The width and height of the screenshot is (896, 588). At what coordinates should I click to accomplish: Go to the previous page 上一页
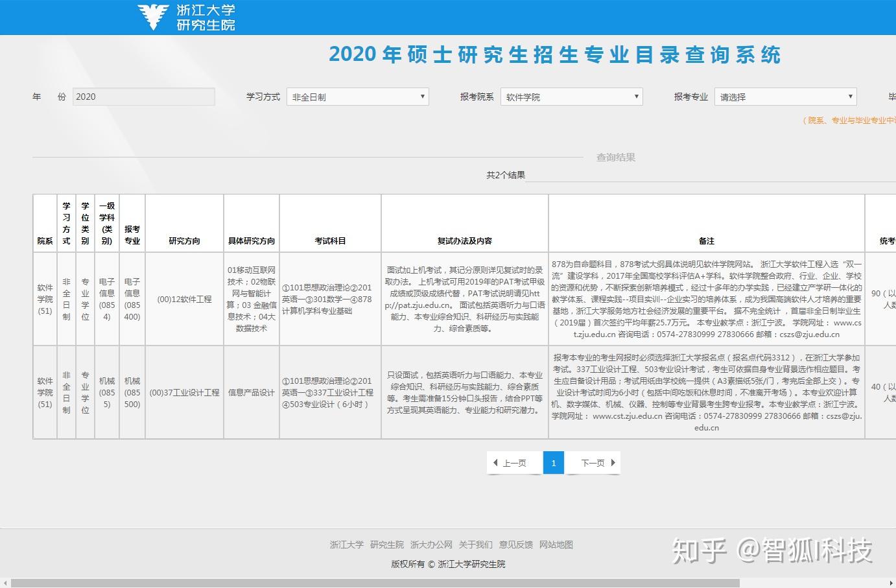tap(514, 463)
